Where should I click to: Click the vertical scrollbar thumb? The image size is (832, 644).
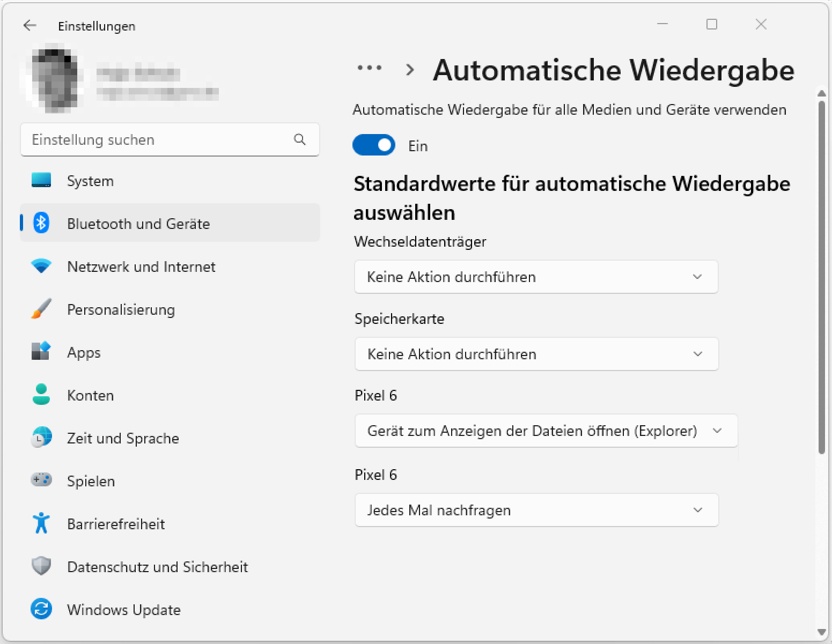(821, 277)
